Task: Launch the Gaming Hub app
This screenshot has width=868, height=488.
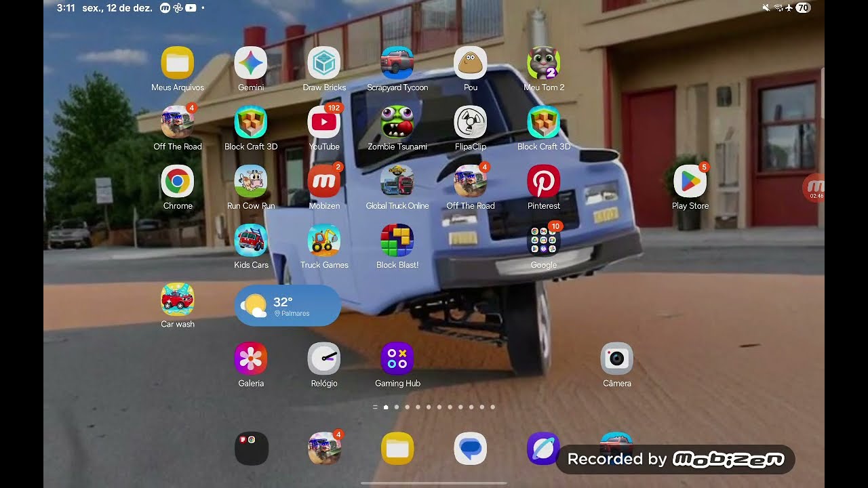Action: pos(397,359)
